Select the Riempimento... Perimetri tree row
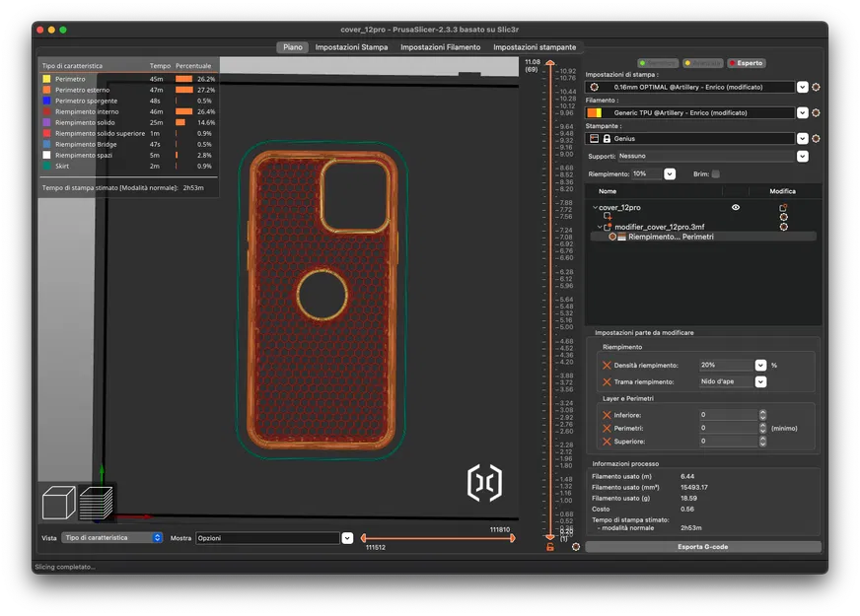This screenshot has width=860, height=616. pos(703,237)
